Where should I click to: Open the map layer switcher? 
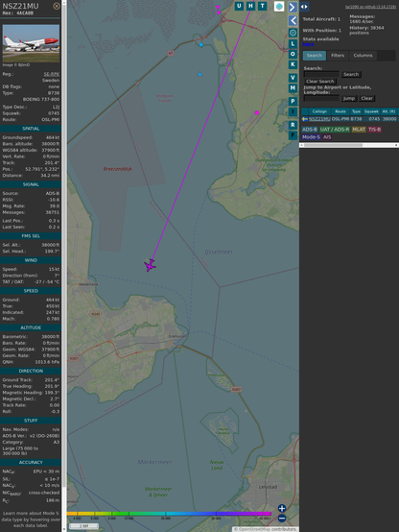[x=279, y=6]
